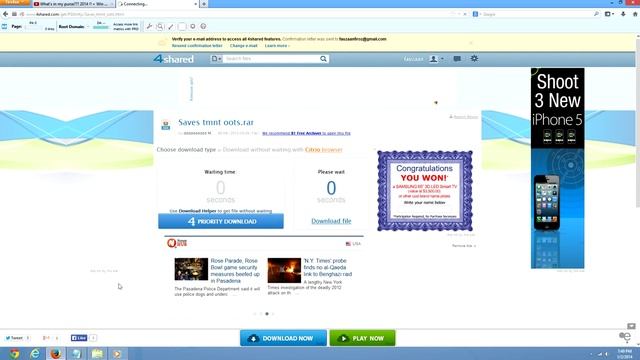The image size is (640, 360).
Task: Open the N.Y. Times probe headline
Action: click(x=328, y=267)
